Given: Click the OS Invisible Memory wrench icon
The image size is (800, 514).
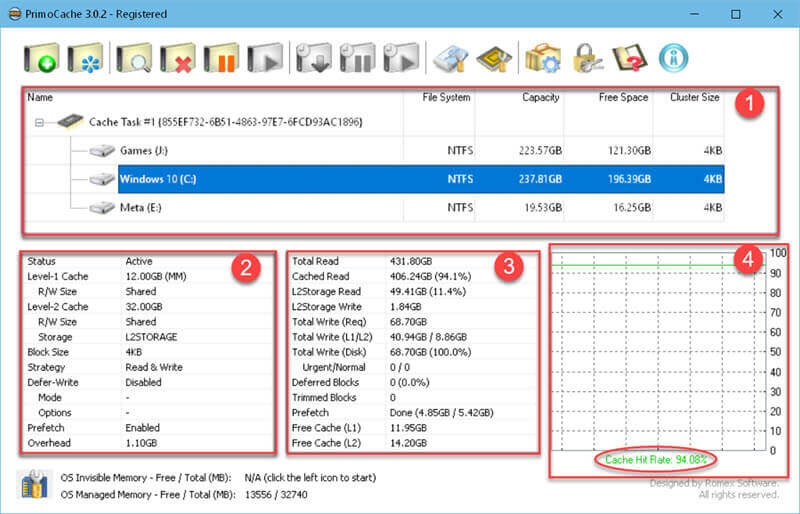Looking at the screenshot, I should coord(35,484).
